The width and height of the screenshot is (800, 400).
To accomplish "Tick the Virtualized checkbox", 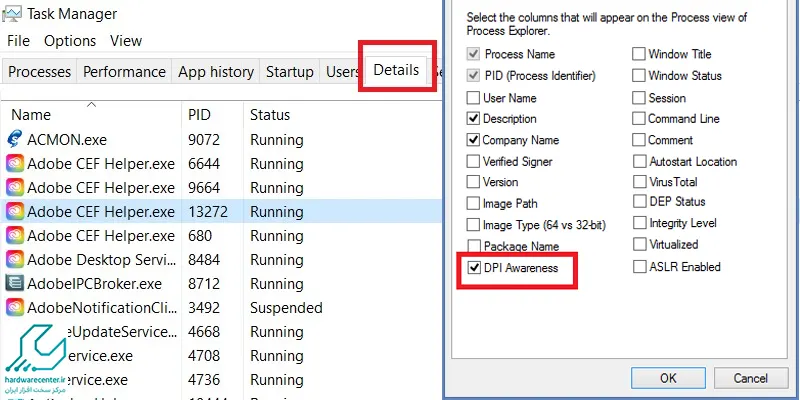I will coord(639,244).
